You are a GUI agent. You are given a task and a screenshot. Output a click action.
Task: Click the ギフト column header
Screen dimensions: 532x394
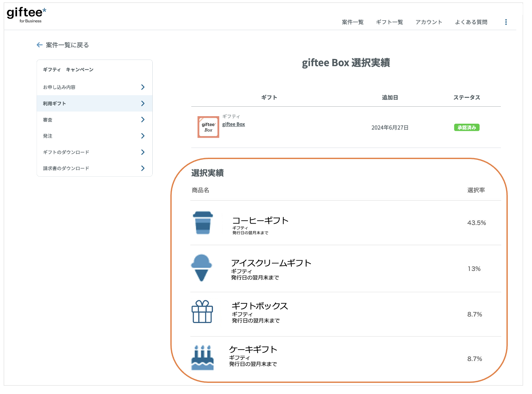[x=269, y=98]
